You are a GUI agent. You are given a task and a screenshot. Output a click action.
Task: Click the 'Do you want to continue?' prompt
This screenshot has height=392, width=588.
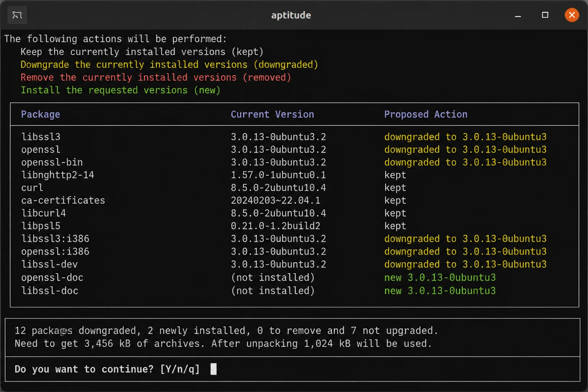pyautogui.click(x=84, y=369)
